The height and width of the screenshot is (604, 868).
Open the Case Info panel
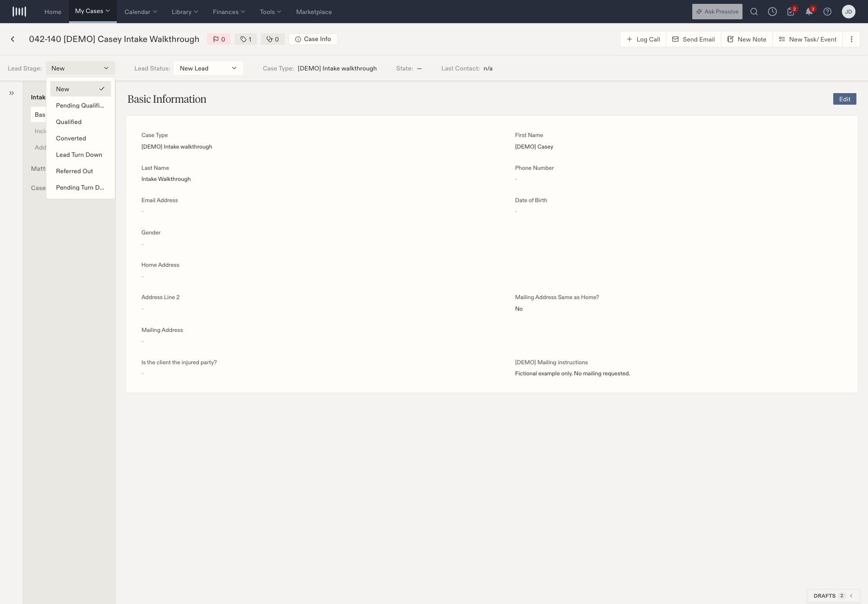313,39
